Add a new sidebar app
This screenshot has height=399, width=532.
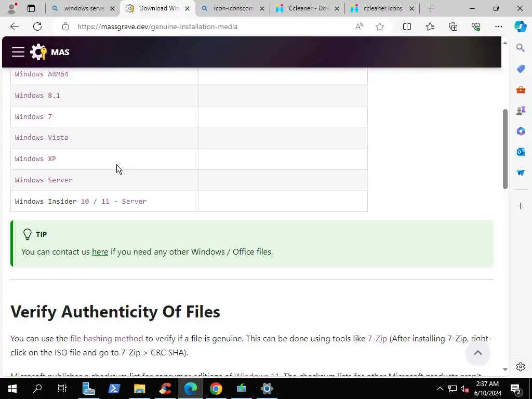[x=521, y=206]
